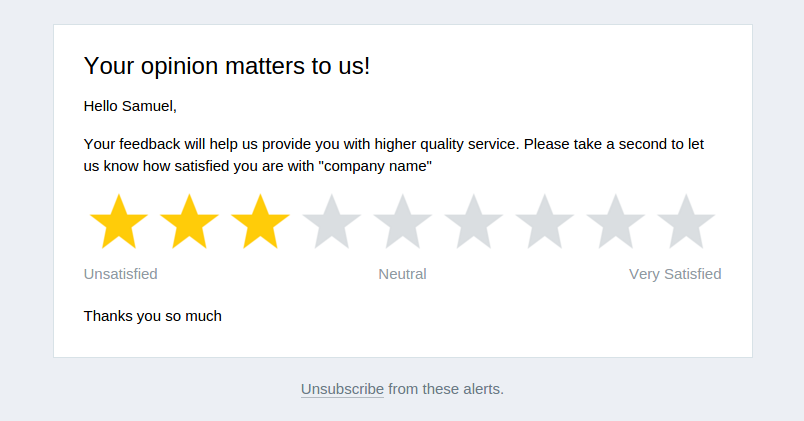Viewport: 804px width, 421px height.
Task: Rate one star out of nine
Action: pos(119,223)
